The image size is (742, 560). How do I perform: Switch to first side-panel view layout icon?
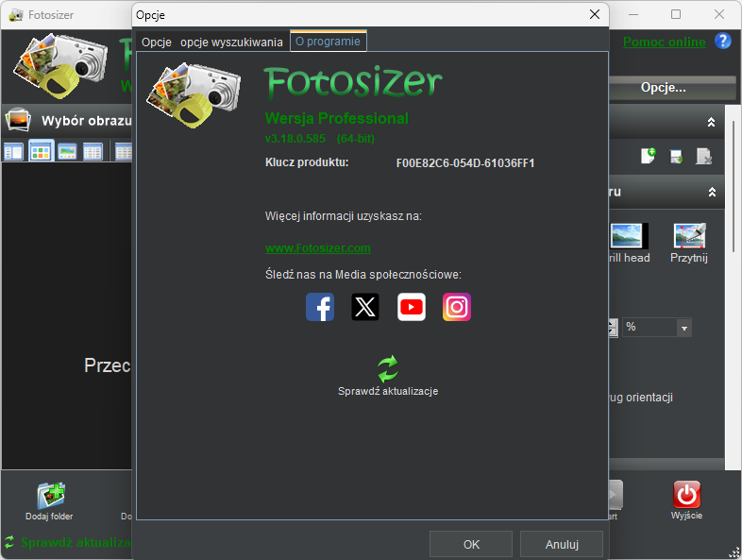pos(13,152)
